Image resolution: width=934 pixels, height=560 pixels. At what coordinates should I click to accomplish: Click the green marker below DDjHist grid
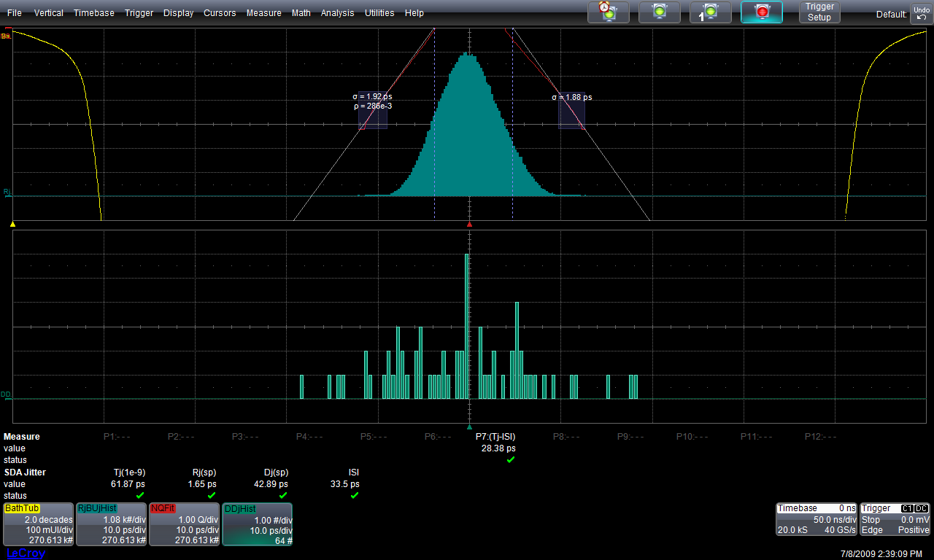coord(469,427)
